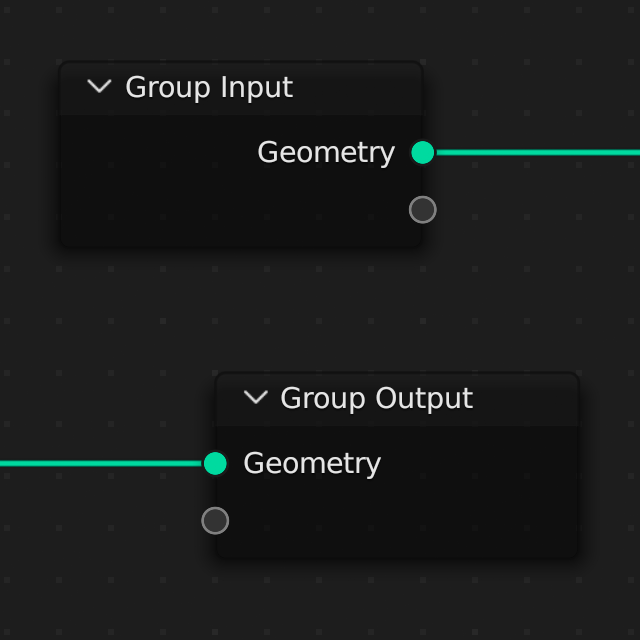Select the Group Input node by its title
This screenshot has height=640, width=640.
click(x=209, y=88)
